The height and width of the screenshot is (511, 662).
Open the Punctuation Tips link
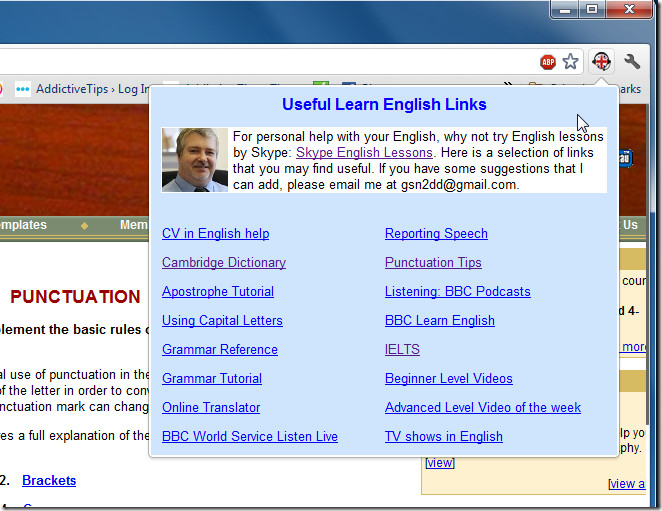[433, 263]
